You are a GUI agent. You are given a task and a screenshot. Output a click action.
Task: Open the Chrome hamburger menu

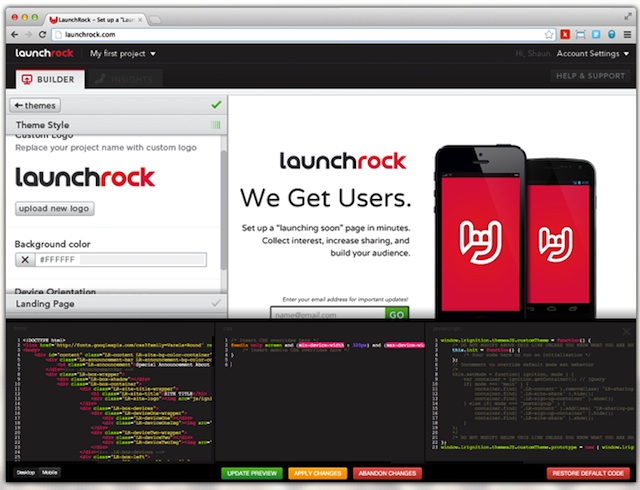pos(627,34)
